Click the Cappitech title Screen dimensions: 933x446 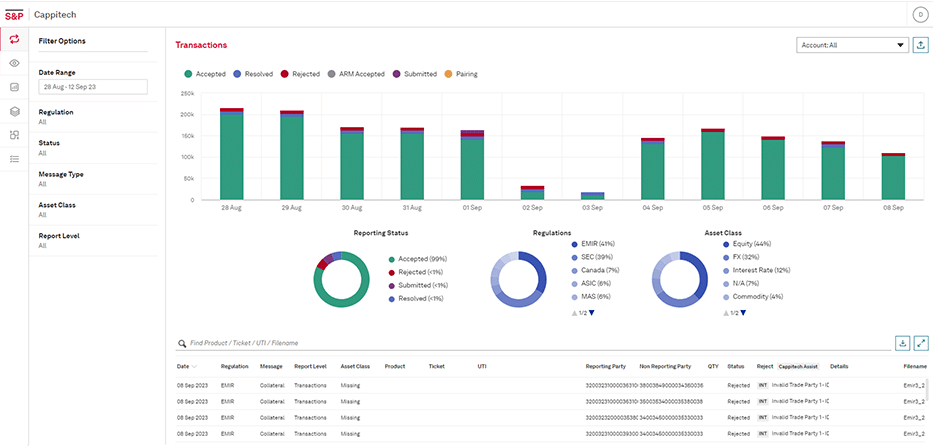coord(55,14)
